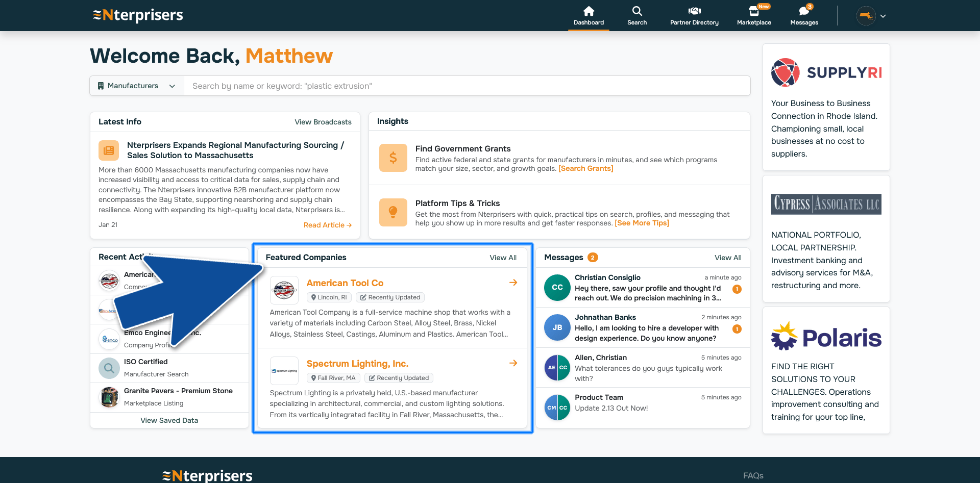Select the Dashboard home icon
Image resolution: width=980 pixels, height=483 pixels.
(x=589, y=11)
